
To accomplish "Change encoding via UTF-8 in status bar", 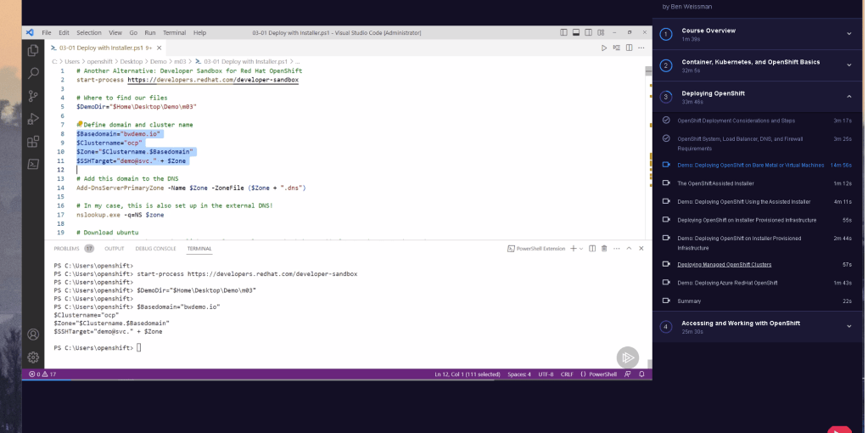I will pyautogui.click(x=546, y=374).
